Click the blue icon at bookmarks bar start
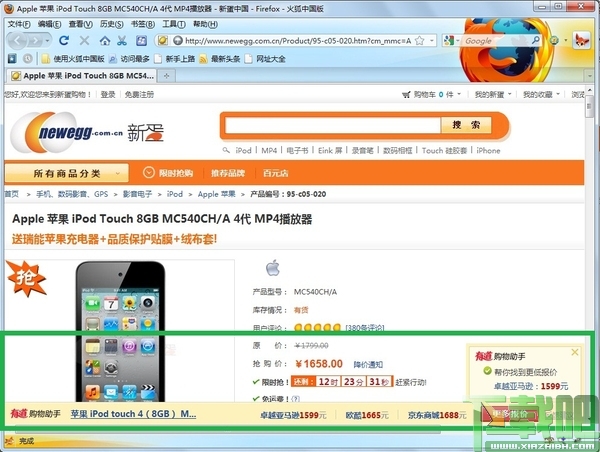This screenshot has height=452, width=600. [12, 59]
